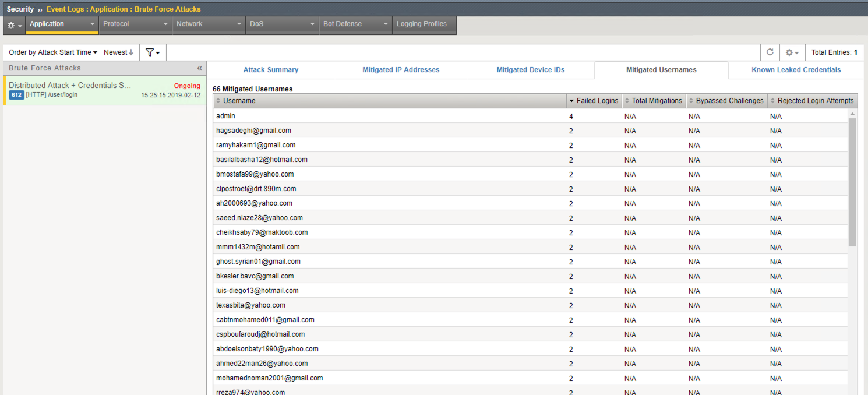Select basilalbasha12@hotmail.com row

[530, 160]
